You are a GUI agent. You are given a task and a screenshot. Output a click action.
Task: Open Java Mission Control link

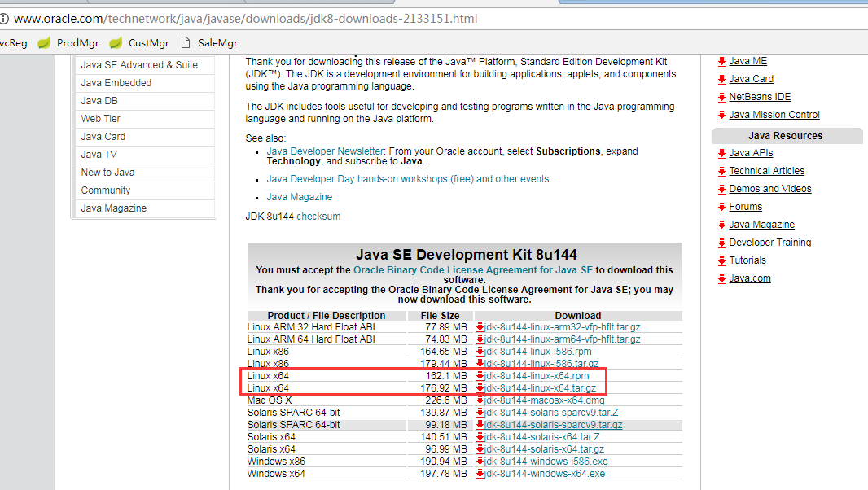[x=774, y=115]
